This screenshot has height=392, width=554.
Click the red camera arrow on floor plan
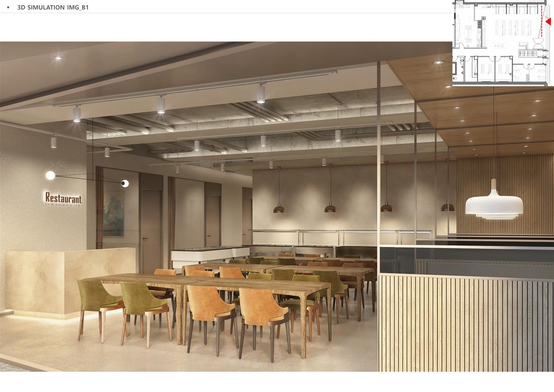(x=548, y=22)
